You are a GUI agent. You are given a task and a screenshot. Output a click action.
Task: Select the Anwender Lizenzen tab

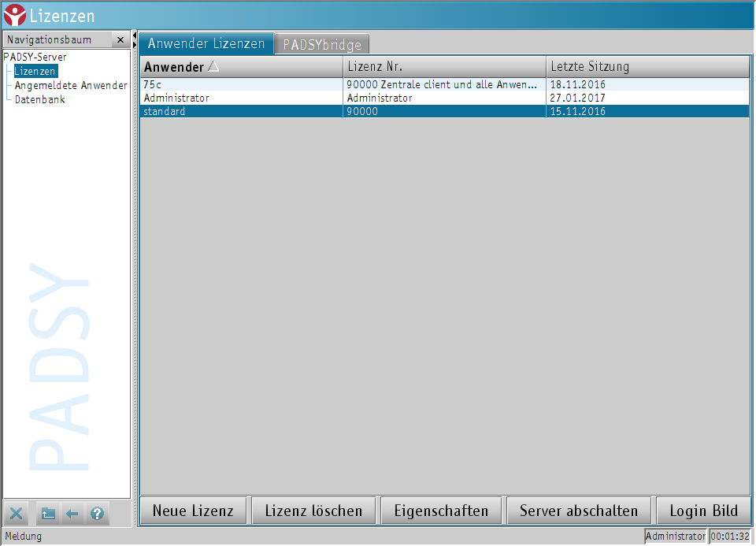(207, 43)
